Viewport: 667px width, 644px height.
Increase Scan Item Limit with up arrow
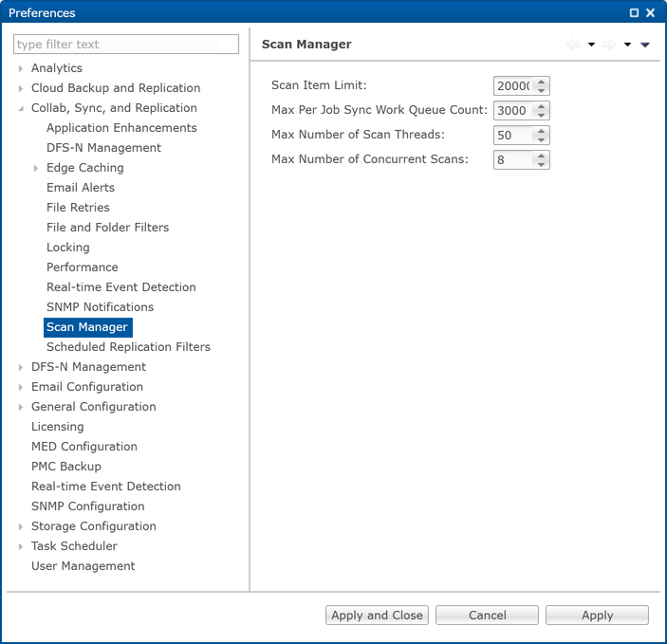[x=541, y=82]
